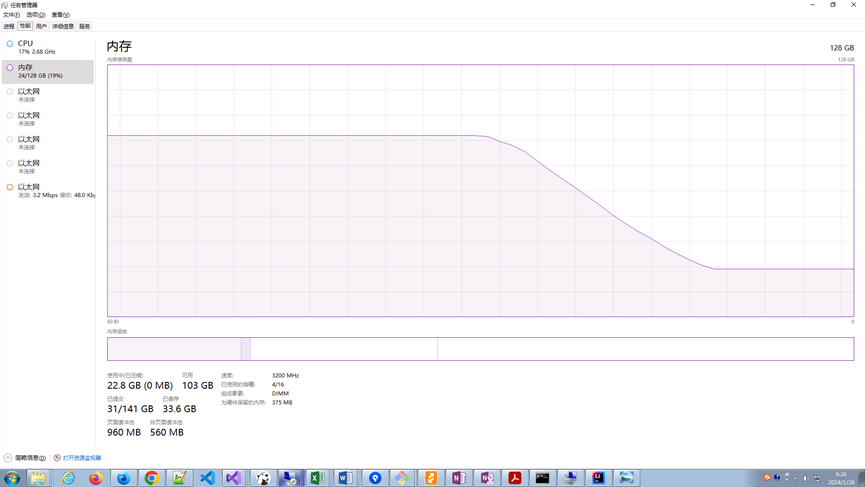Image resolution: width=865 pixels, height=487 pixels.
Task: Click 打开资源监视器 link
Action: click(81, 458)
